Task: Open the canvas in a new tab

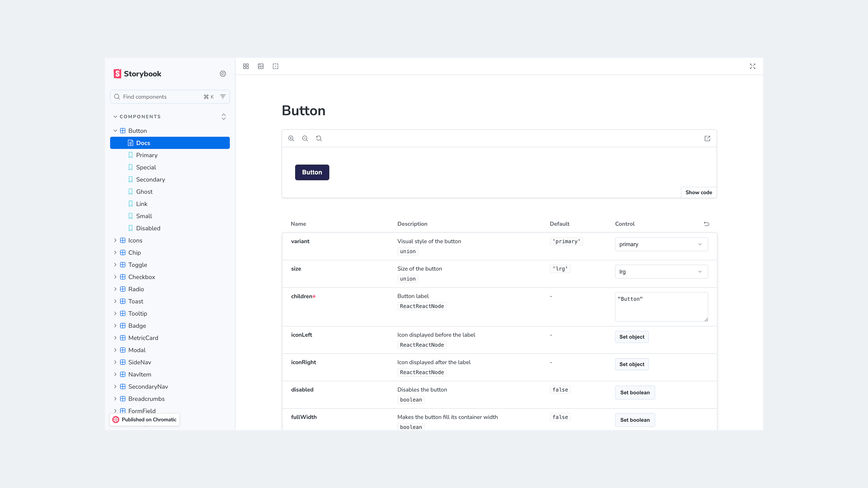Action: pos(707,139)
